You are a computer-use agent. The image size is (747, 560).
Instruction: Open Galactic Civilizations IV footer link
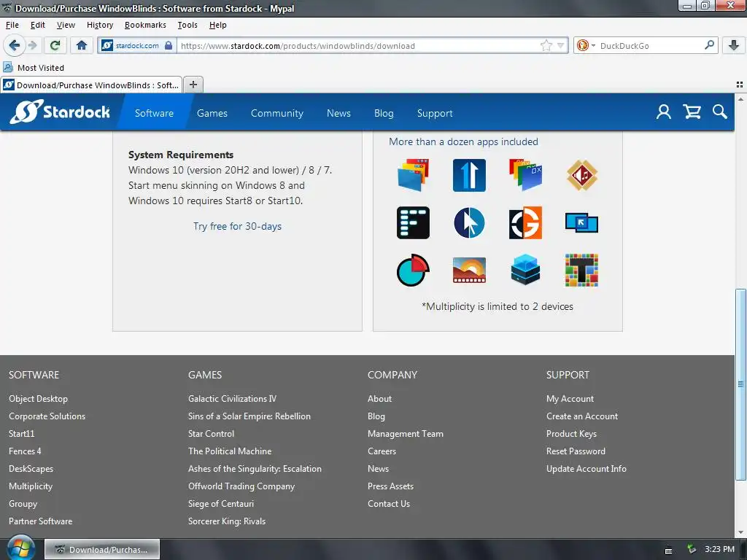232,399
